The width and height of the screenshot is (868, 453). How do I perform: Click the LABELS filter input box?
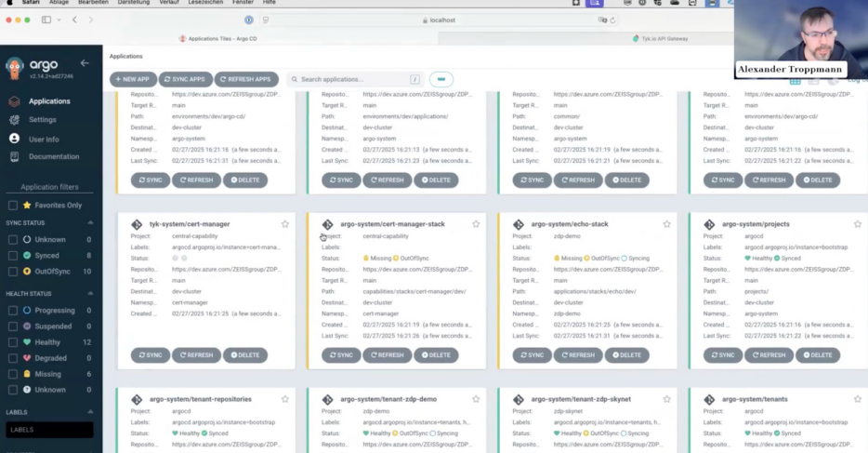click(49, 430)
